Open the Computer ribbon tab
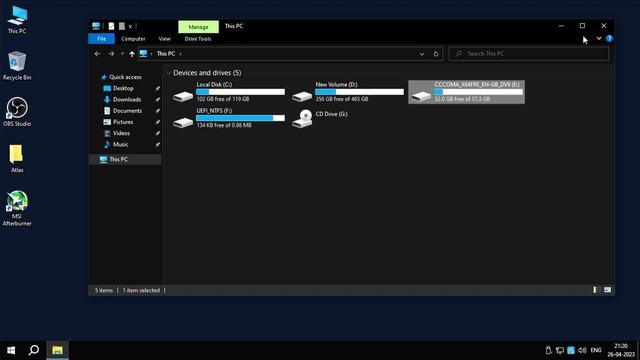Image resolution: width=640 pixels, height=360 pixels. (133, 39)
